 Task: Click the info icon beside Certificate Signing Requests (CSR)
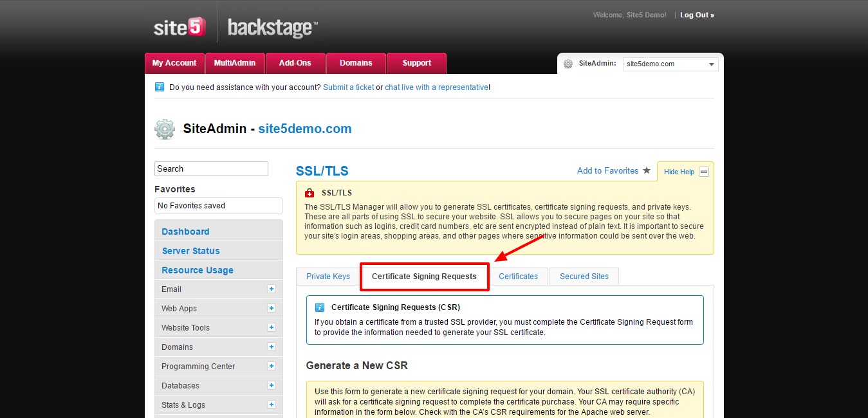320,307
